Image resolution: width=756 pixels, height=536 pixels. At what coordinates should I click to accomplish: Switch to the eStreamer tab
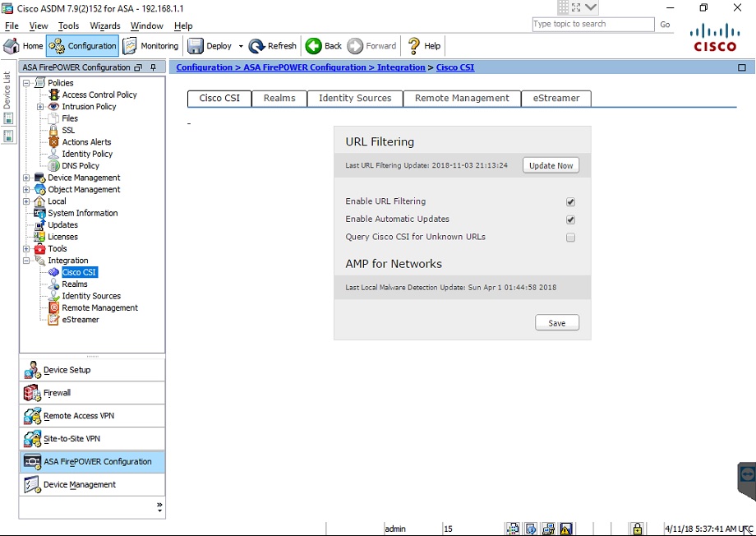(x=556, y=98)
